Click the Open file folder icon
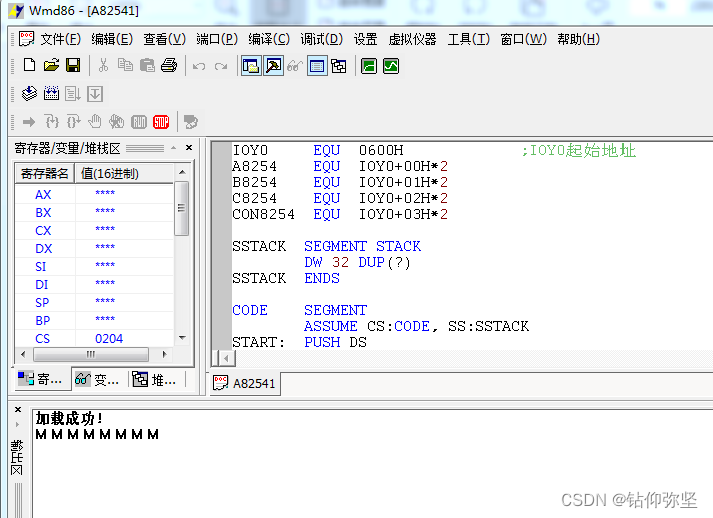The height and width of the screenshot is (518, 713). pyautogui.click(x=51, y=65)
